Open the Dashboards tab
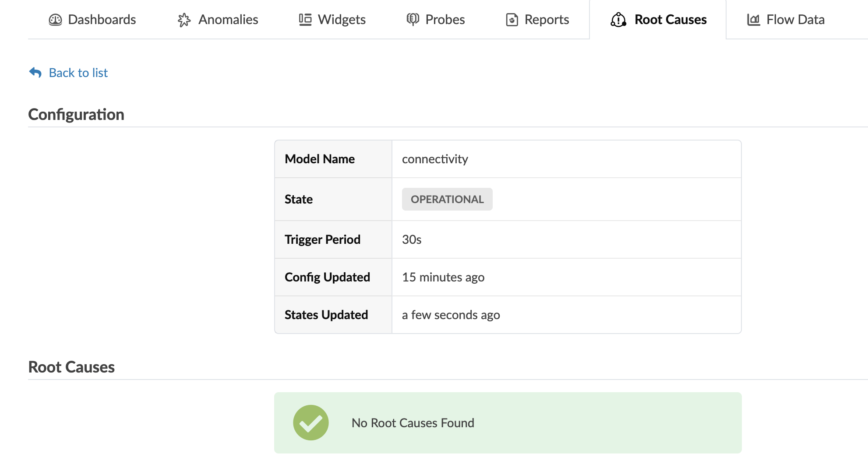 tap(102, 20)
